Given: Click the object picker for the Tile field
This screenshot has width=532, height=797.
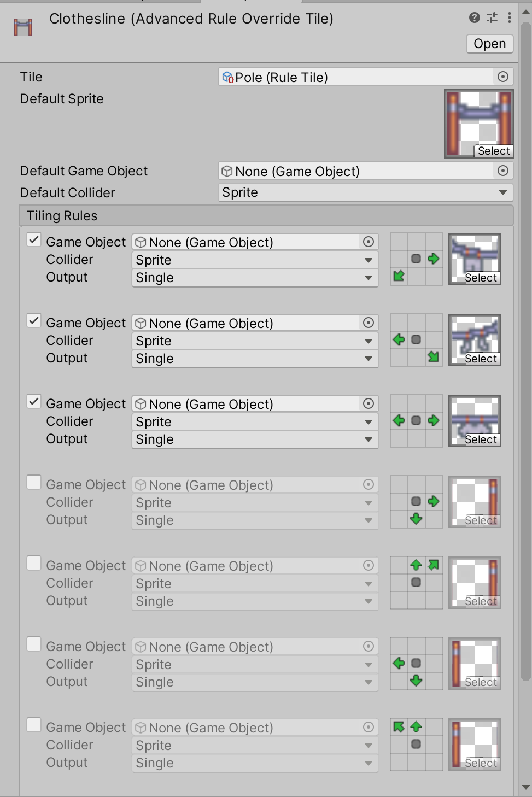Looking at the screenshot, I should [x=502, y=77].
